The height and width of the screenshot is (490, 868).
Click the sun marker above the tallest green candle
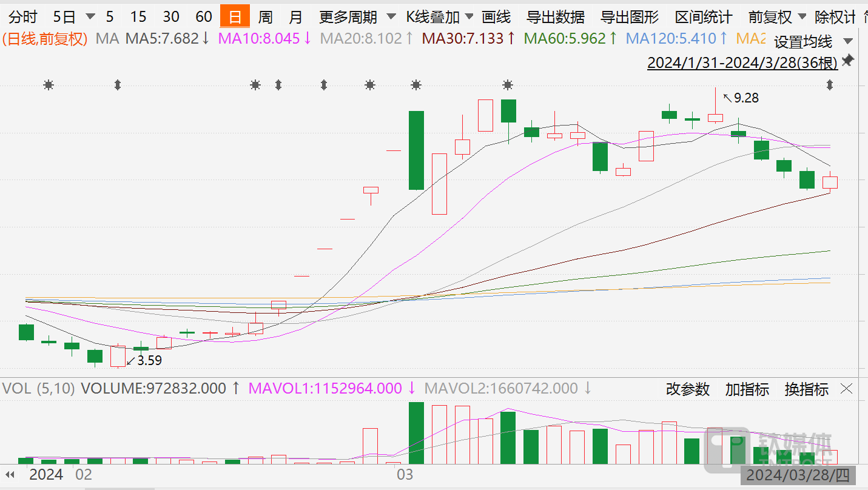416,86
